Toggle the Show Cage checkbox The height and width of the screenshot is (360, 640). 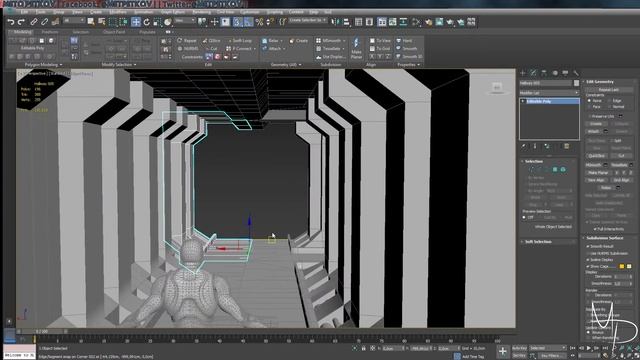588,266
